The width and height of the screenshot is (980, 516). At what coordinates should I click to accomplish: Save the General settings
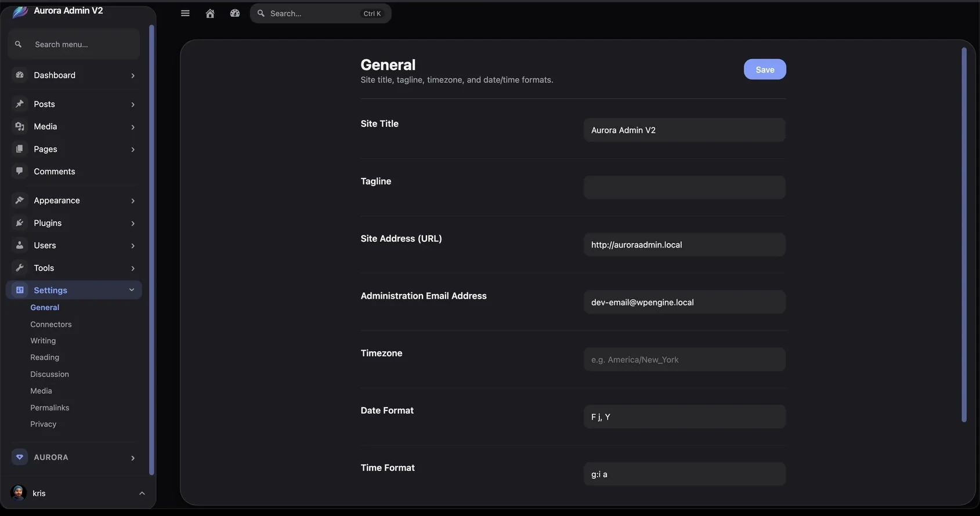pyautogui.click(x=765, y=69)
